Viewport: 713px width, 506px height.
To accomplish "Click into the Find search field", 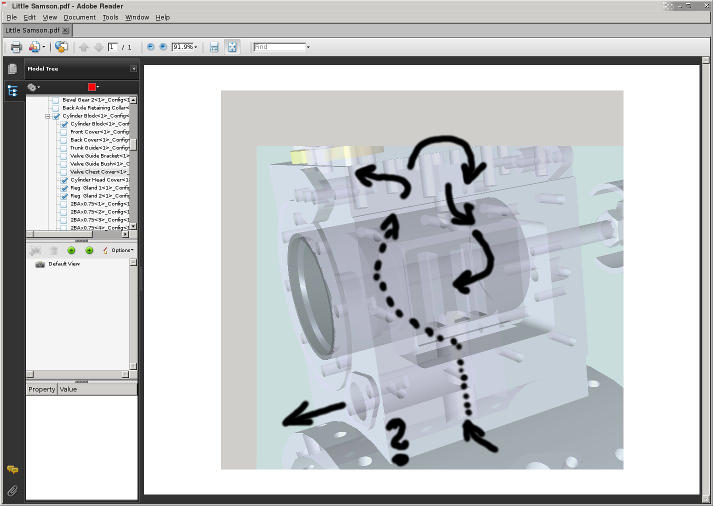I will point(278,47).
